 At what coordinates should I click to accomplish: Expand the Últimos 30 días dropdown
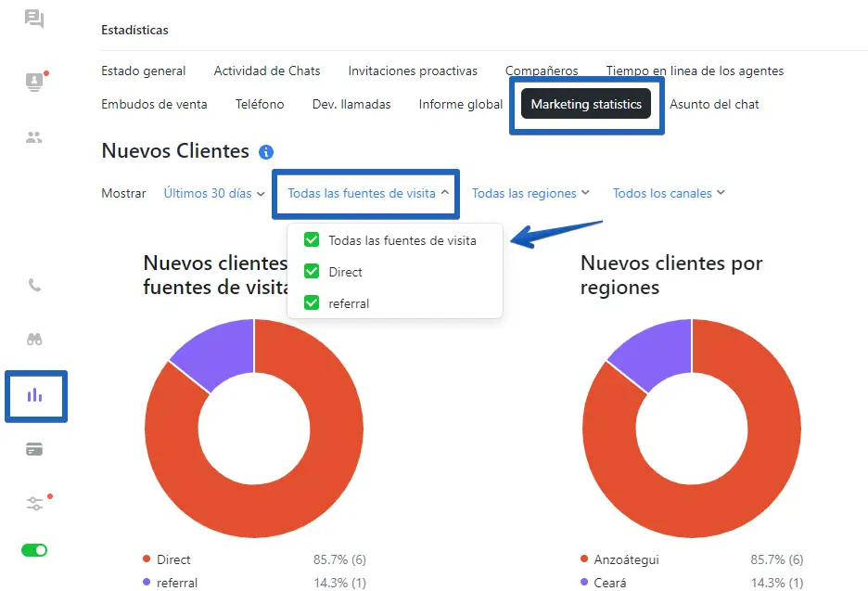pos(214,193)
